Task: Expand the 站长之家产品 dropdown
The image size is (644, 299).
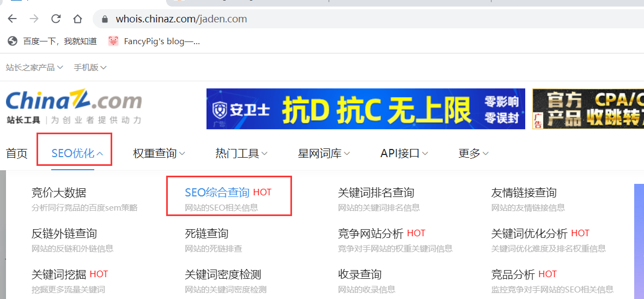Action: coord(34,68)
